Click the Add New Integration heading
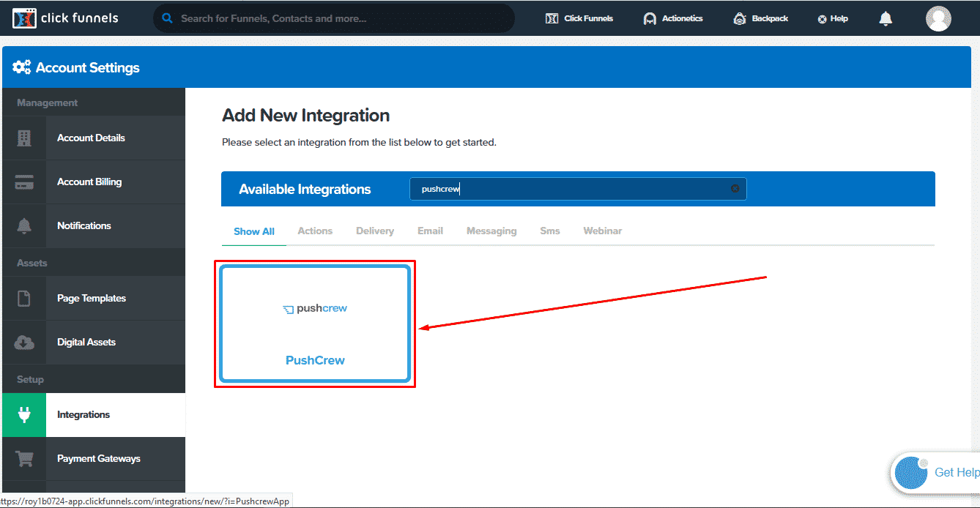980x508 pixels. click(x=305, y=116)
